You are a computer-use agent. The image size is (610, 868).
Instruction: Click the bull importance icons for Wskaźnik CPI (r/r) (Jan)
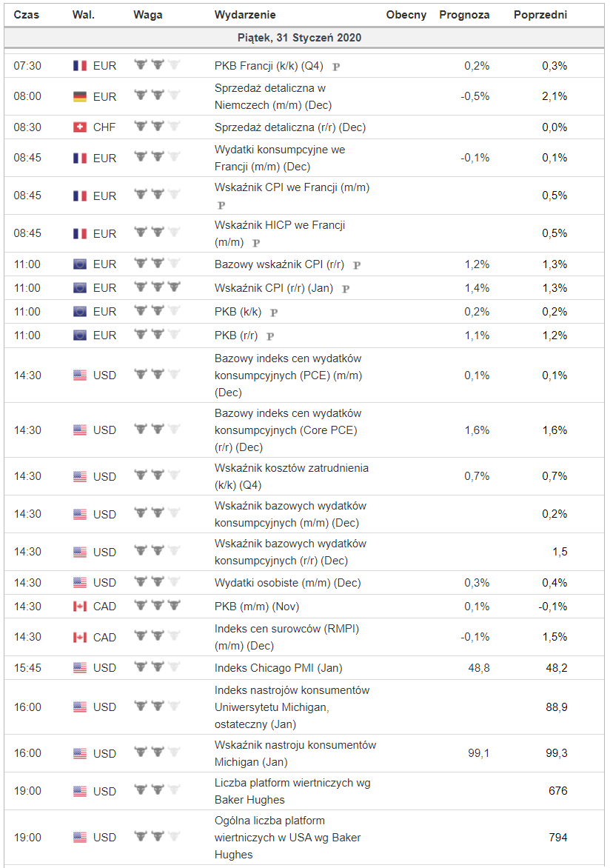click(x=157, y=287)
